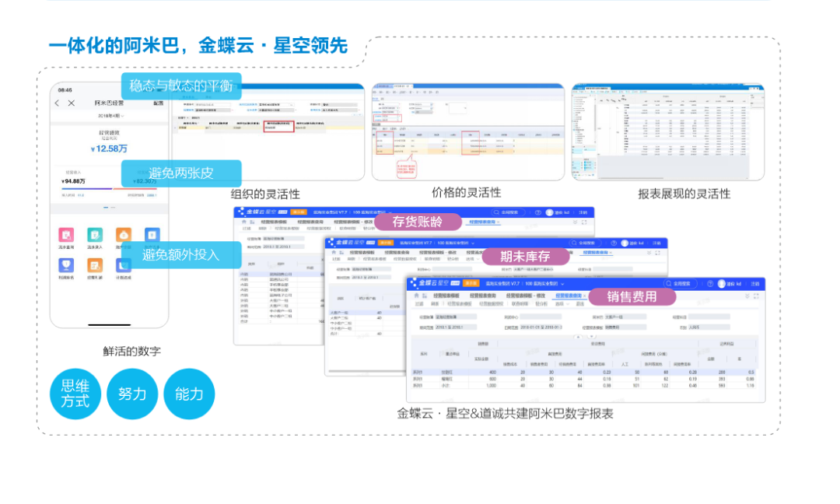
Task: Open the 价格的灵活性 screenshot thumbnail
Action: [468, 131]
